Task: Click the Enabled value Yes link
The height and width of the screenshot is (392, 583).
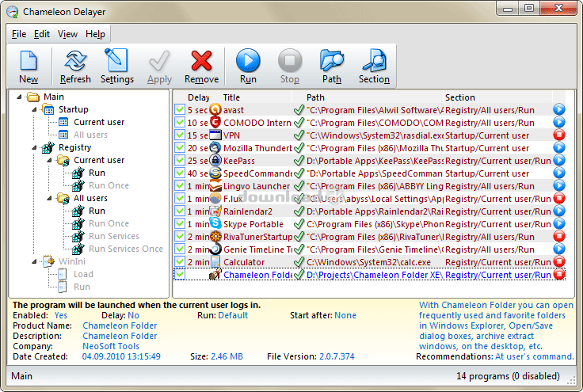Action: click(61, 315)
